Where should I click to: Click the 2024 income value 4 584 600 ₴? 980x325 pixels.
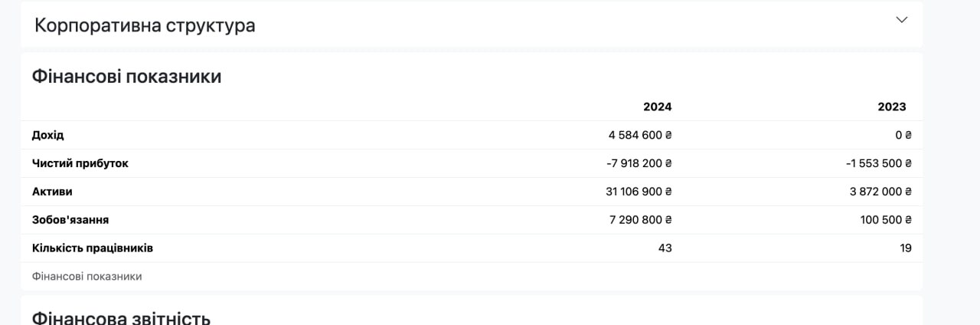pos(640,135)
